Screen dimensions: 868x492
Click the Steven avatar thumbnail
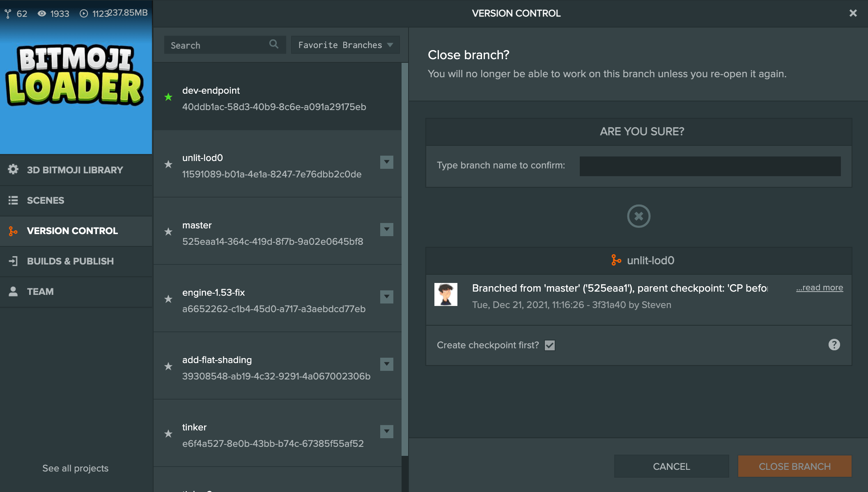pyautogui.click(x=445, y=294)
